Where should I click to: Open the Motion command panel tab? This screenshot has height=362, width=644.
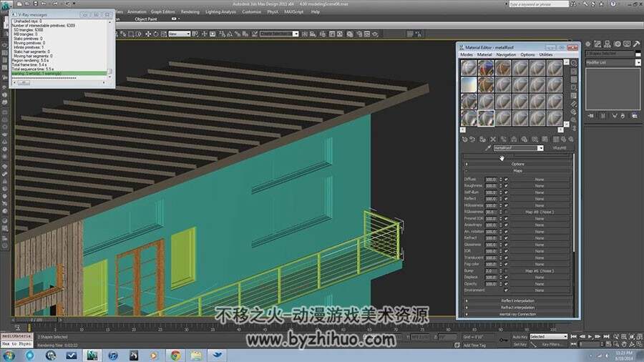coord(617,44)
